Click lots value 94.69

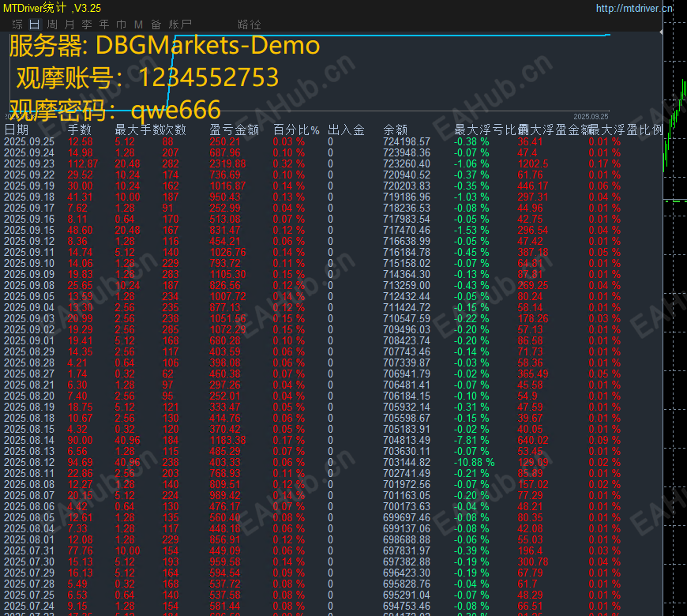(x=81, y=463)
